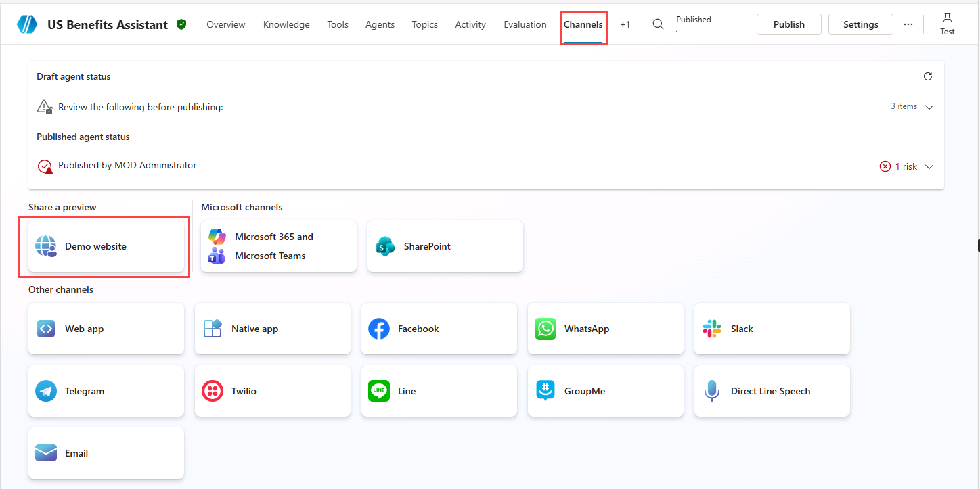Viewport: 980px width, 489px height.
Task: Open the Evaluation tab
Action: [525, 24]
